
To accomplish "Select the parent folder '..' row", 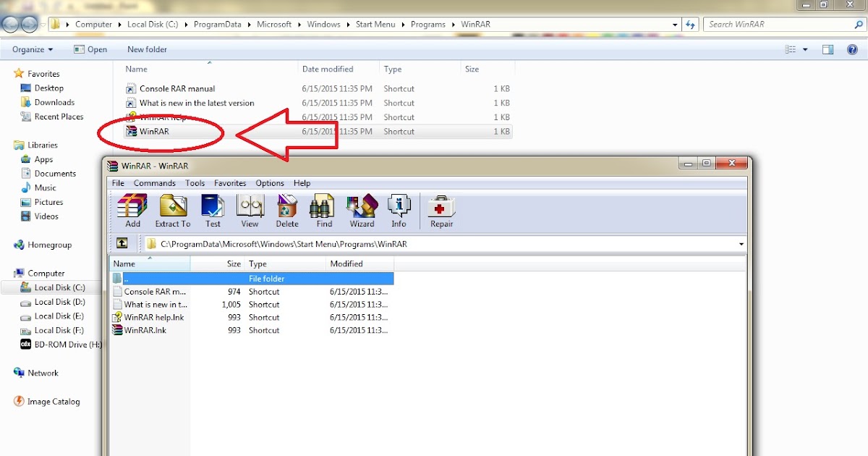I will pos(252,279).
